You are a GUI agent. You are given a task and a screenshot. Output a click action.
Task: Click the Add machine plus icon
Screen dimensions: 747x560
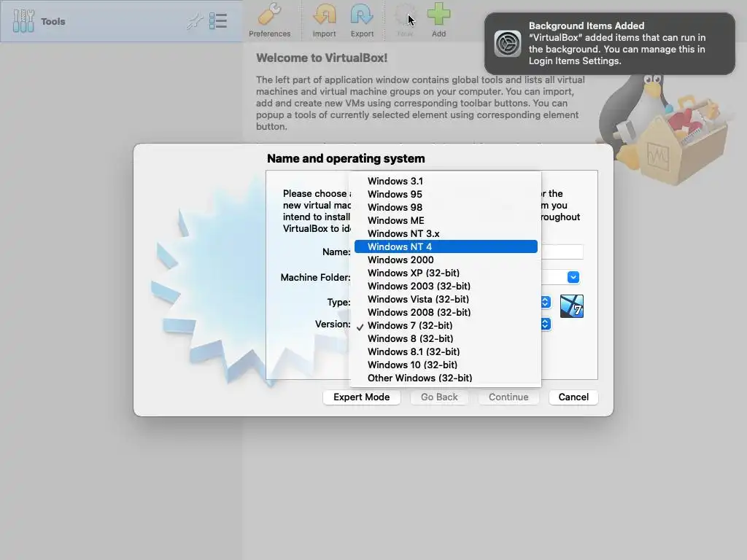point(438,20)
